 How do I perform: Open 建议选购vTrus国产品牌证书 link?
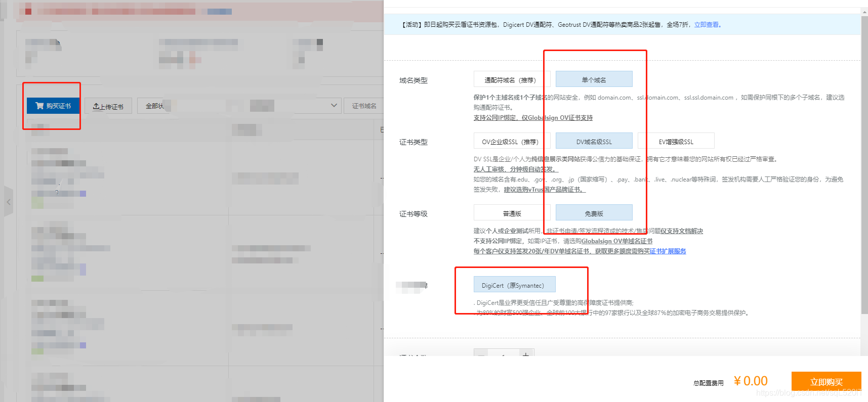tap(545, 190)
